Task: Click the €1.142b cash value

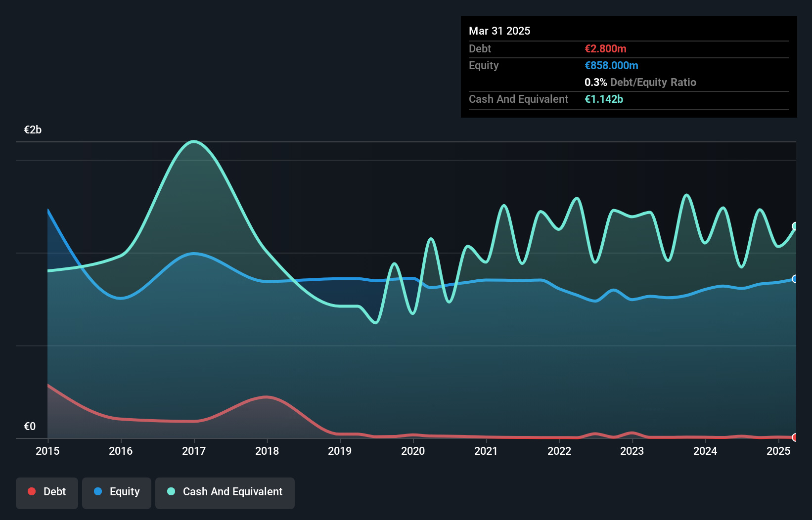Action: (604, 99)
